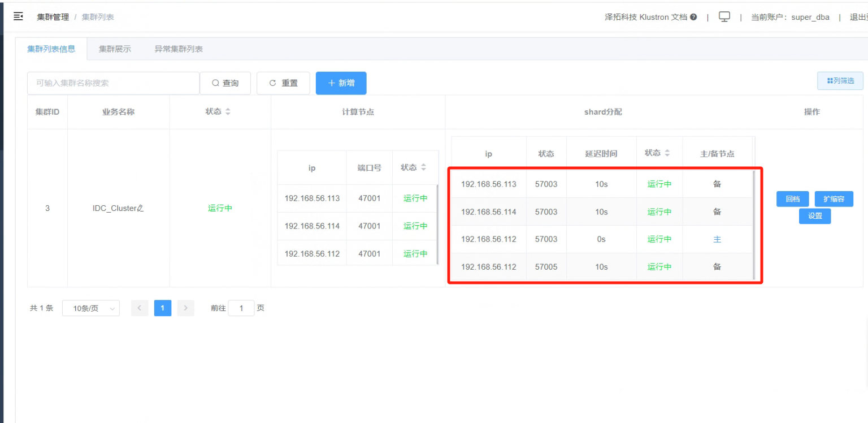
Task: Click the monitor screen icon in header
Action: 724,16
